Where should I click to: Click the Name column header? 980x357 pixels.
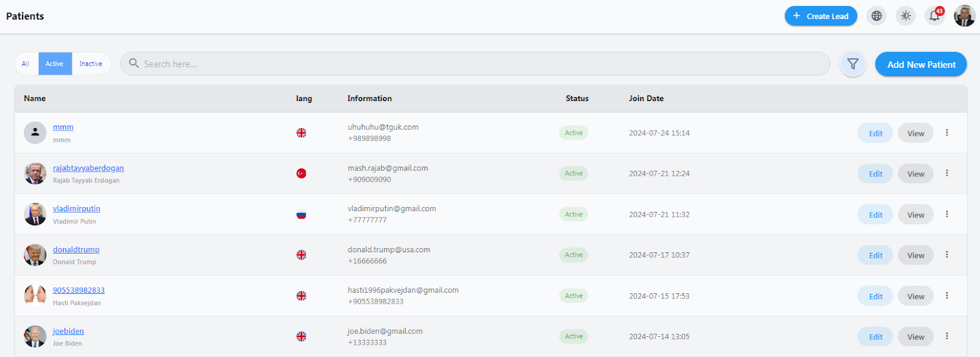point(35,98)
